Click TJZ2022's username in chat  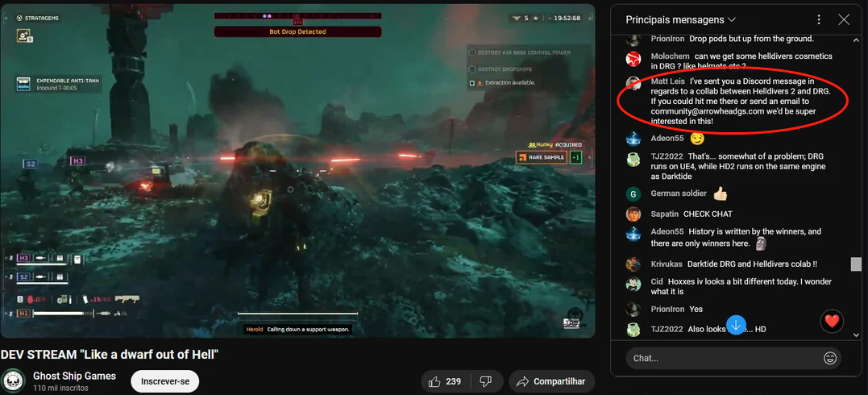click(669, 156)
